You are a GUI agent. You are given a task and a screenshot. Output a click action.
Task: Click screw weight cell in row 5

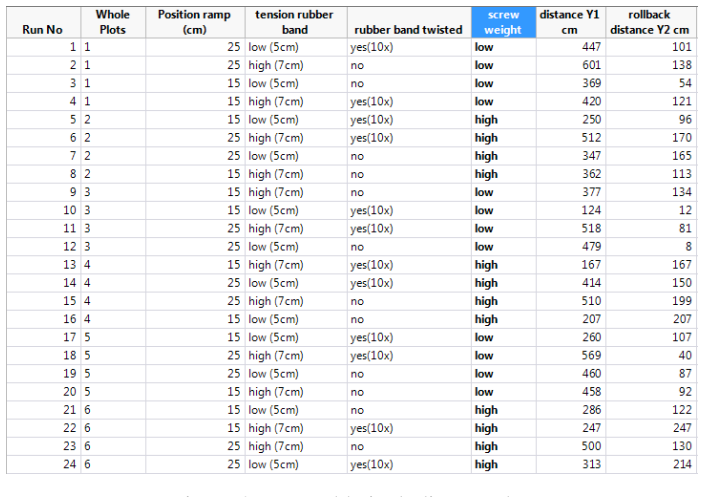[503, 119]
